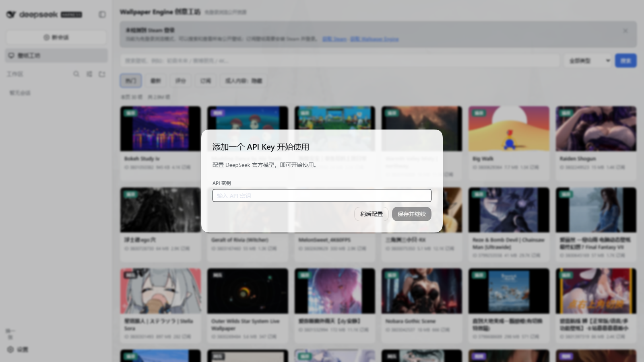This screenshot has width=644, height=362.
Task: Open the Outer Wilds Star System thumbnail
Action: (248, 291)
